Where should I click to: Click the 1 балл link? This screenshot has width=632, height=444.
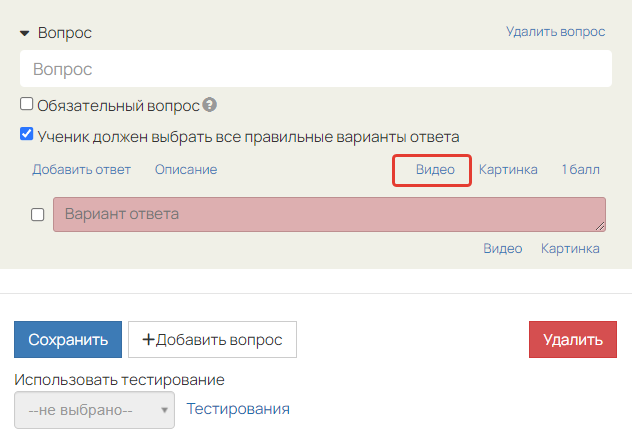coord(580,170)
